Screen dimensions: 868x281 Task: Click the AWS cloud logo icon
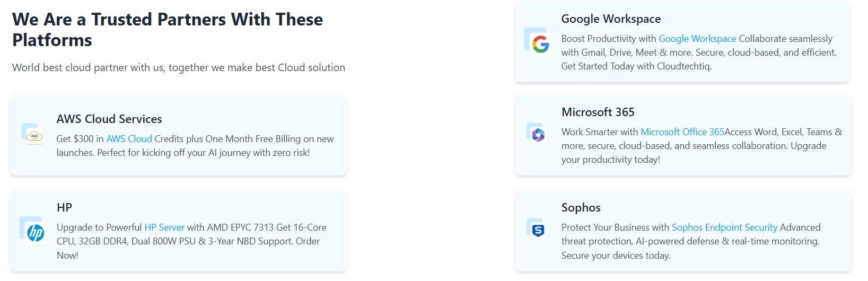click(34, 137)
